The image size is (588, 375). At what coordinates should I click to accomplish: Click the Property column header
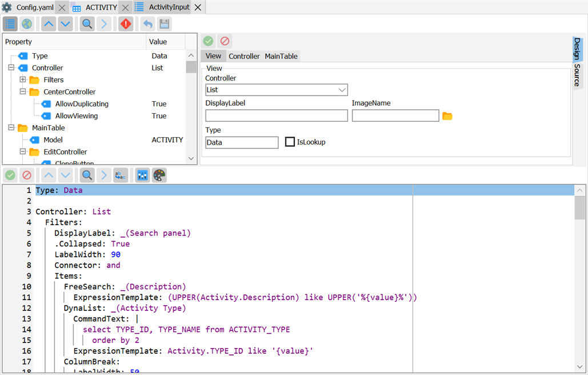coord(74,42)
